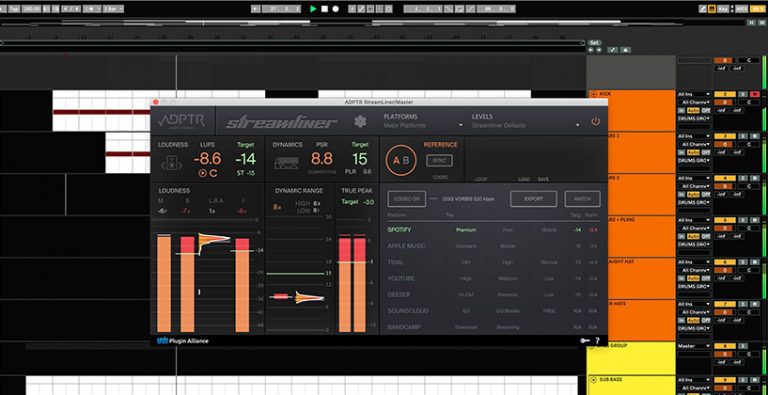
Task: Click the MATCH button in StreamLiner
Action: point(582,199)
